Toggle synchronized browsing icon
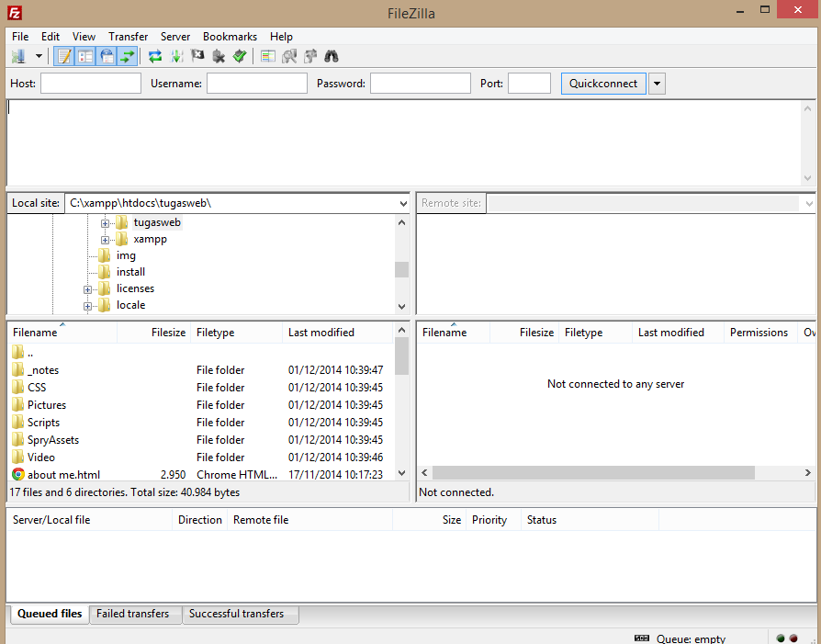 310,56
